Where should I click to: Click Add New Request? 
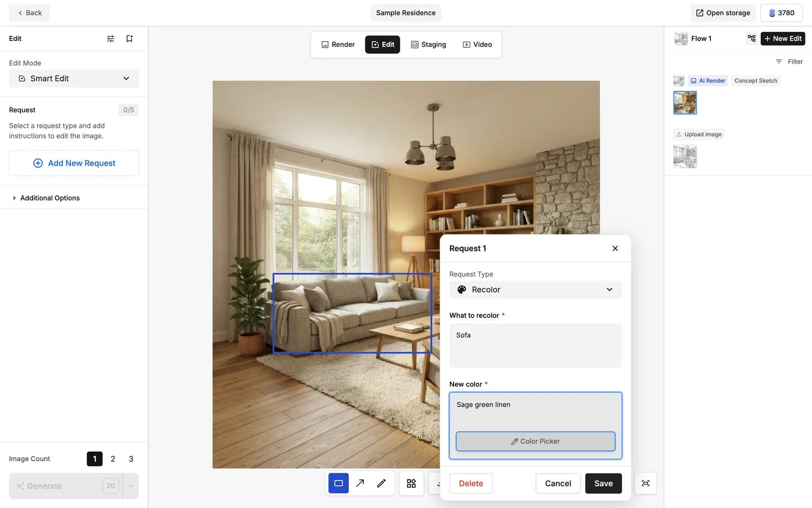coord(74,163)
